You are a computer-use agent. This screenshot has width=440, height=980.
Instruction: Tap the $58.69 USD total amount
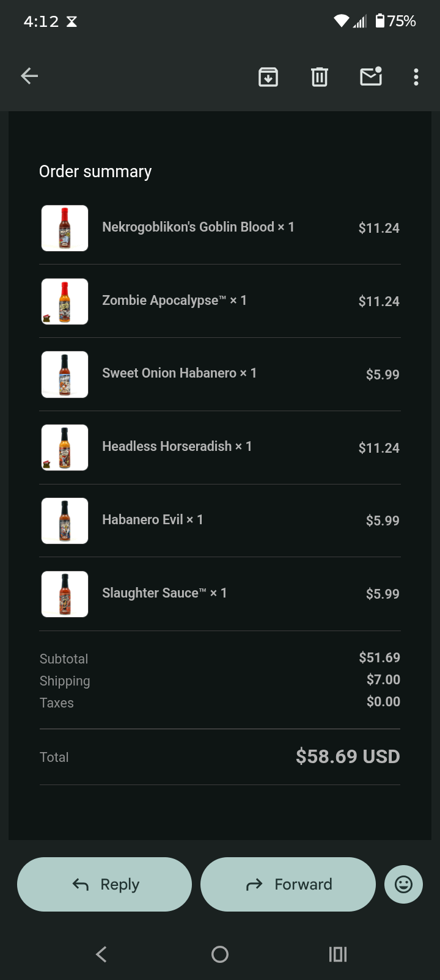pos(348,756)
